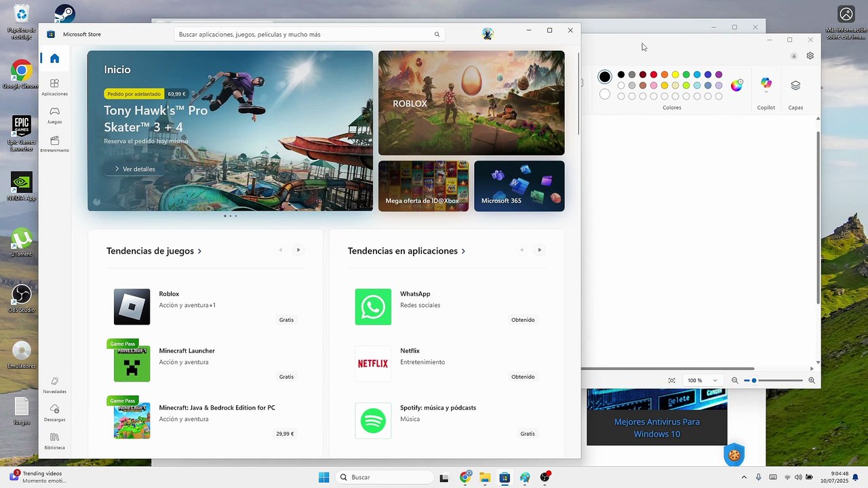
Task: Open the Copilot dropdown in Paint
Action: pos(766,91)
